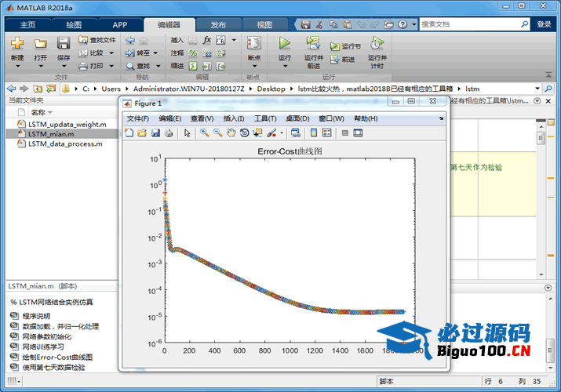
Task: Toggle the Edit Plot arrow tool
Action: coord(188,133)
